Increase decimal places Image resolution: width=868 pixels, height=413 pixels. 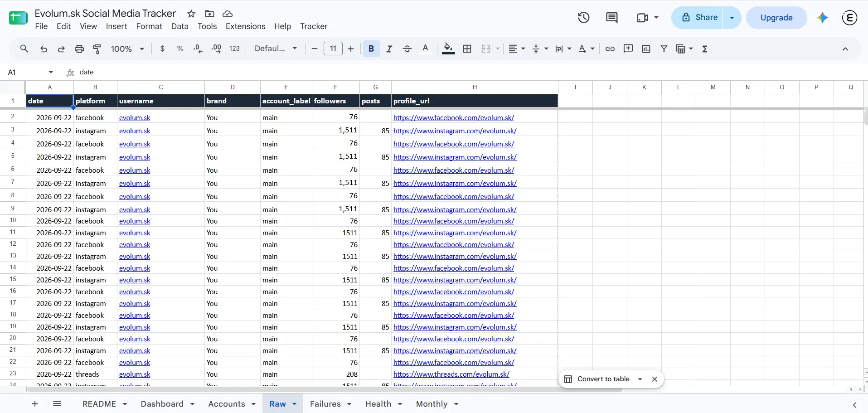(216, 49)
